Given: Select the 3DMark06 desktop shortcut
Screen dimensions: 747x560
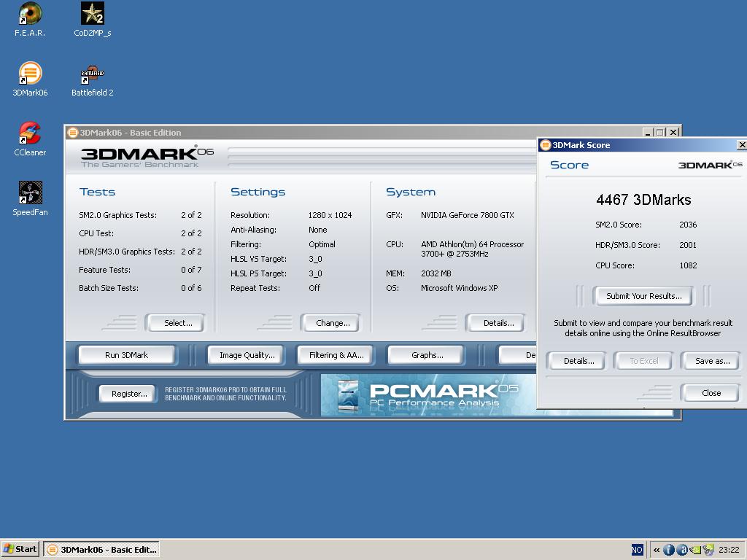Looking at the screenshot, I should pos(30,79).
